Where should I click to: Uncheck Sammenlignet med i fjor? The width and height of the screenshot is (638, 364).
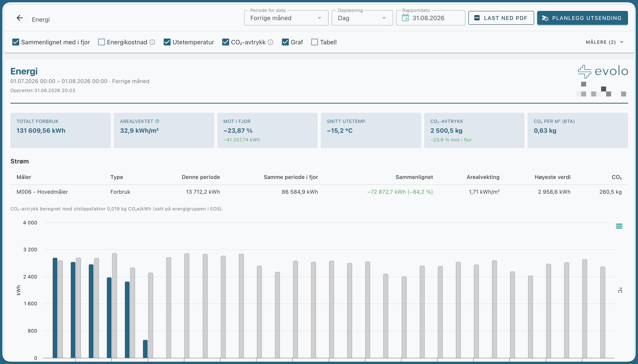(16, 42)
